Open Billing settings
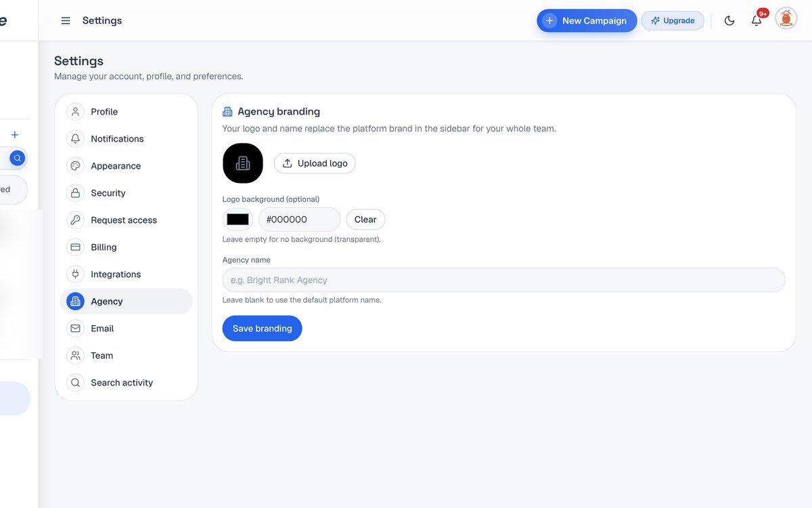This screenshot has height=508, width=812. [127, 247]
